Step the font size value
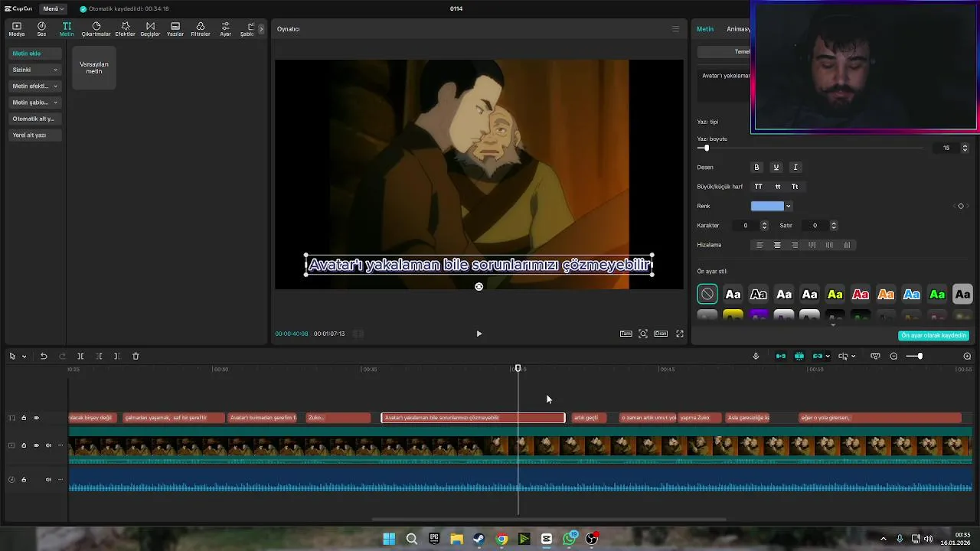Image resolution: width=980 pixels, height=551 pixels. 965,148
